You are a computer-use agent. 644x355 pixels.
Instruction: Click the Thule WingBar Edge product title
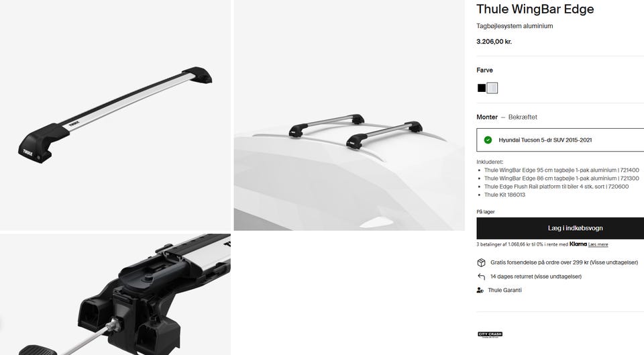tap(535, 9)
